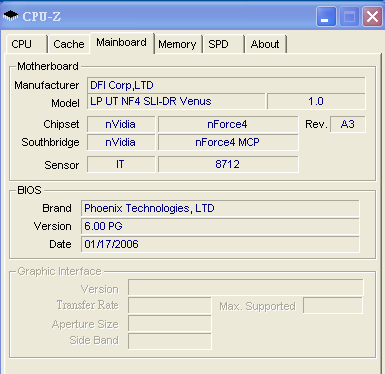Click the Southbridge vendor nVidia field
Viewport: 385px width, 374px height.
[x=121, y=142]
